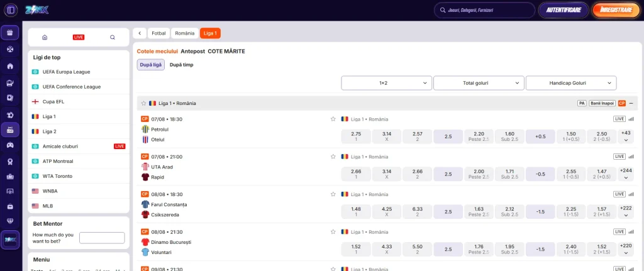Open statistics bars icon for Farul Constanța match
644x271 pixels.
631,194
